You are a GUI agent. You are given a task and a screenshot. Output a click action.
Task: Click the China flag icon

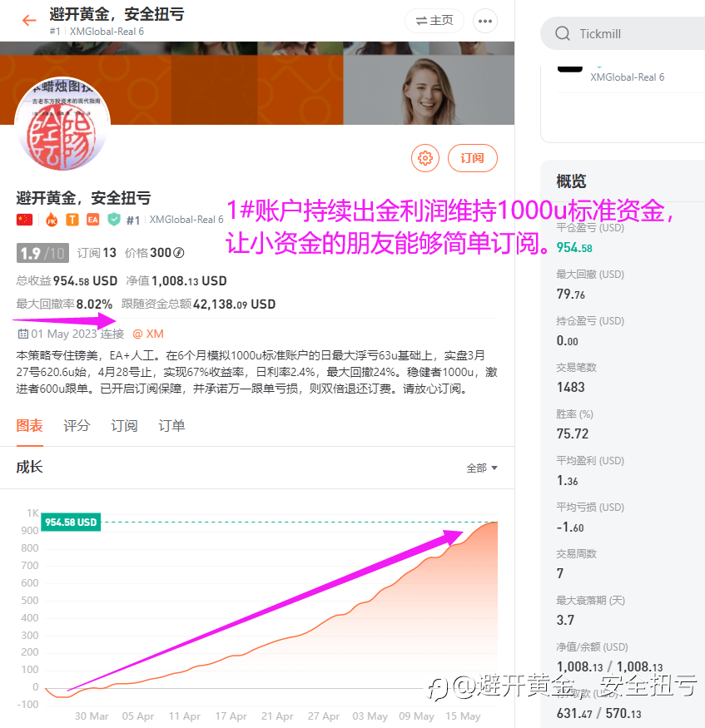[x=25, y=220]
